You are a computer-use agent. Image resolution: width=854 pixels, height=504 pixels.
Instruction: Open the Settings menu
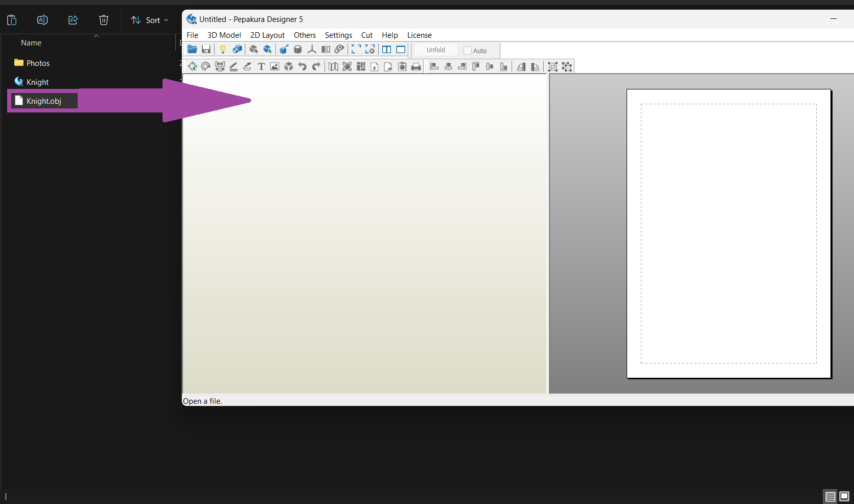click(338, 35)
